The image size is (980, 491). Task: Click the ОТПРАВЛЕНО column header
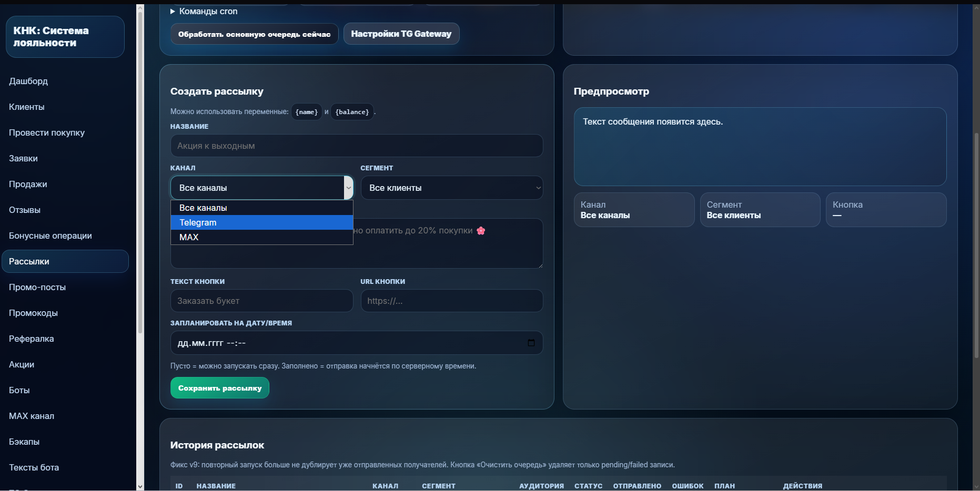pos(637,486)
